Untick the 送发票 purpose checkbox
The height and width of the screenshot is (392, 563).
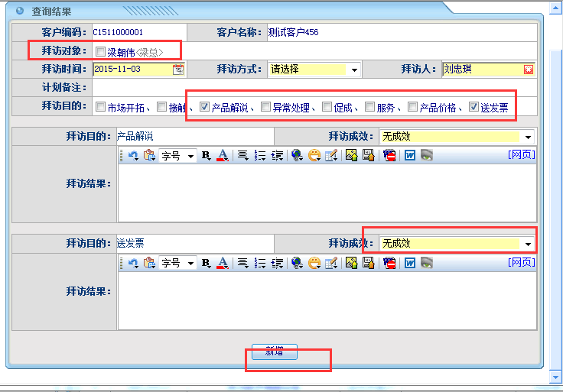pyautogui.click(x=474, y=107)
